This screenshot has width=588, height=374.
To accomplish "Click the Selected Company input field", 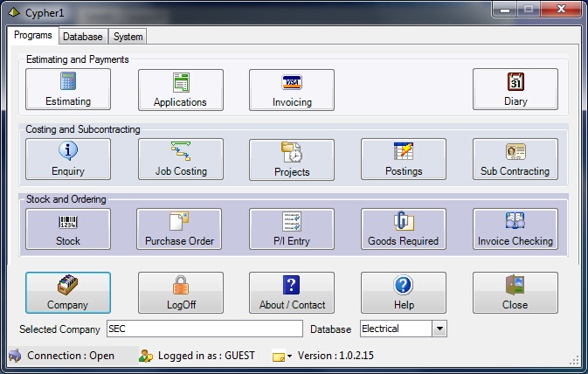I will click(x=204, y=329).
